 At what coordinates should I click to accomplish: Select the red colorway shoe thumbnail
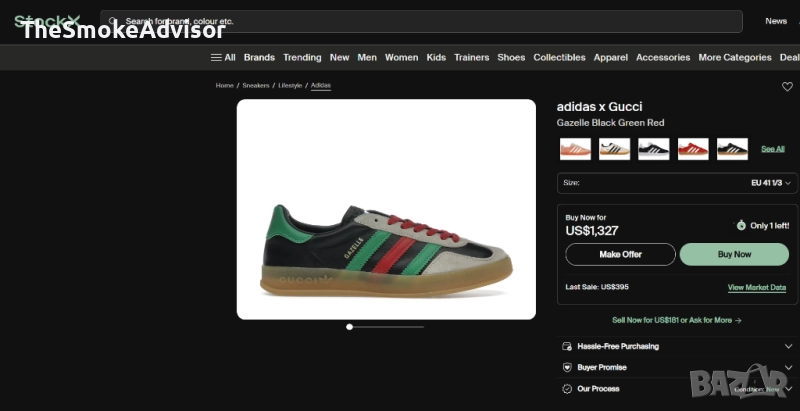[693, 149]
